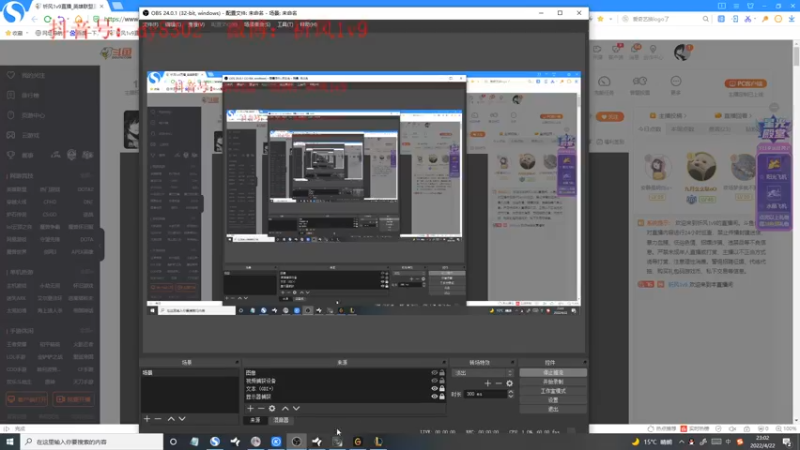Screen dimensions: 800x450
Task: Add a new scene with the plus icon
Action: point(147,419)
